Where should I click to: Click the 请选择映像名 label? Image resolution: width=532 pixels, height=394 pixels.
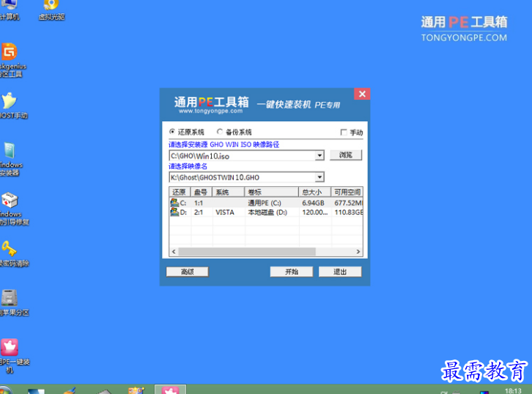tap(188, 167)
